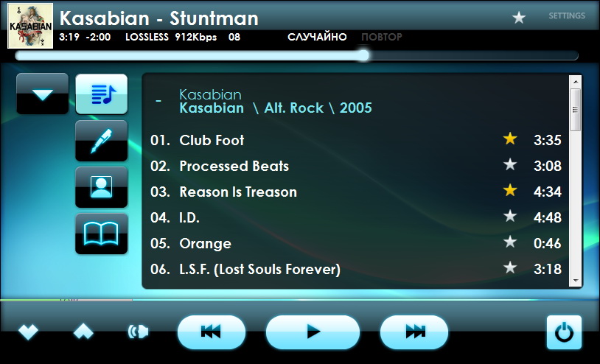Open the playlist view icon
The height and width of the screenshot is (364, 600).
(x=102, y=94)
